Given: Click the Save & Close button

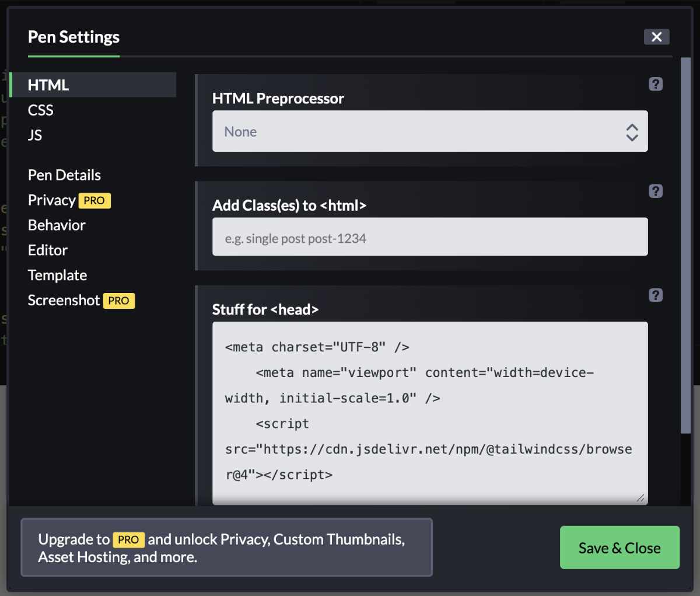Looking at the screenshot, I should [x=619, y=548].
